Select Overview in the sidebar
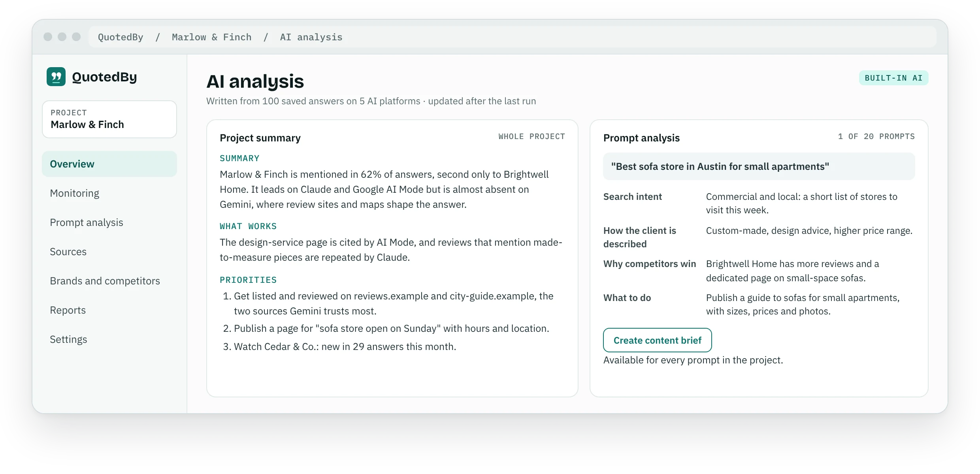Screen dimensions: 980x474 109,164
